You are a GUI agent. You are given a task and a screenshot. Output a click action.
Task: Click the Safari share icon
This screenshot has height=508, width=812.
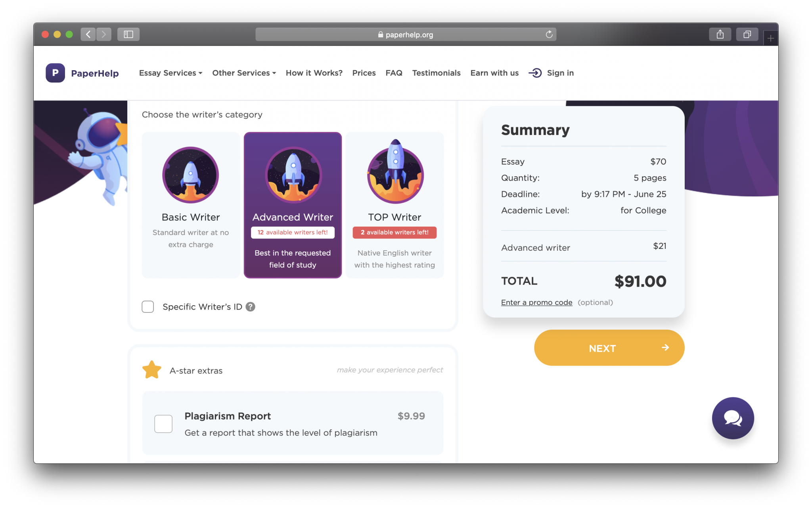pyautogui.click(x=720, y=35)
